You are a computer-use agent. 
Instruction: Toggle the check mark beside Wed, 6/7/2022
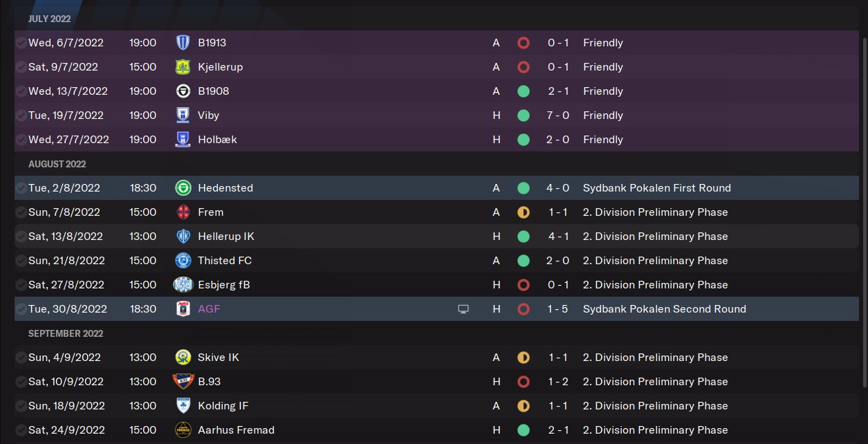point(21,43)
